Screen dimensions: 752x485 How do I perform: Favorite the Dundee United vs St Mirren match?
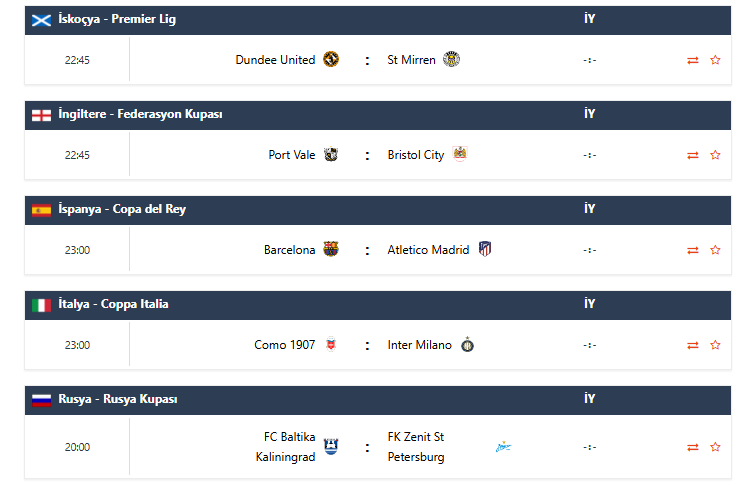pos(715,60)
